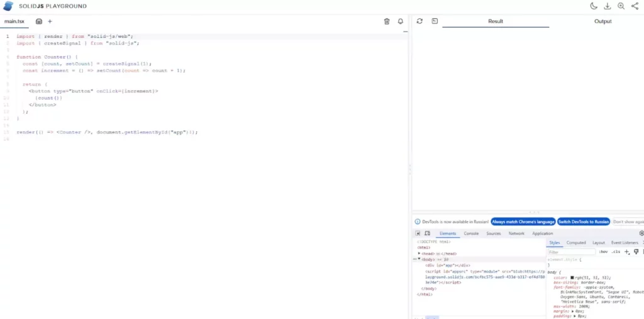Open the import map icon beside main.tsx

(x=39, y=21)
